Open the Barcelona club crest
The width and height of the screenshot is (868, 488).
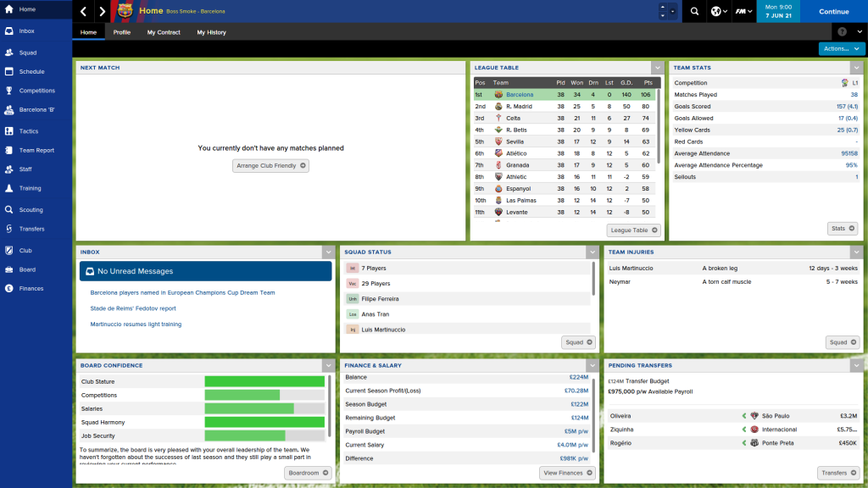coord(125,11)
